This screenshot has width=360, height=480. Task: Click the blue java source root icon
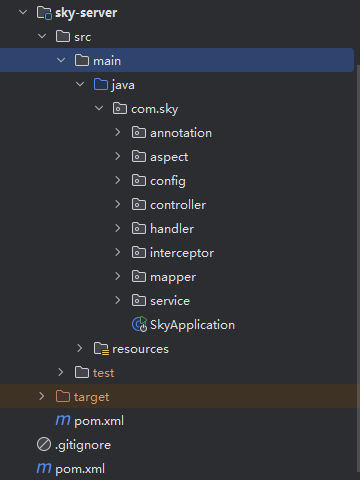[101, 84]
